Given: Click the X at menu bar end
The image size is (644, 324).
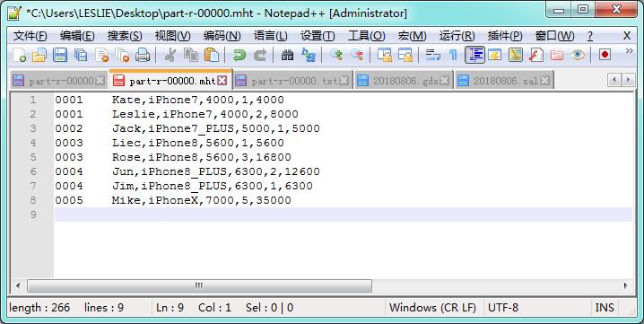Looking at the screenshot, I should 627,36.
